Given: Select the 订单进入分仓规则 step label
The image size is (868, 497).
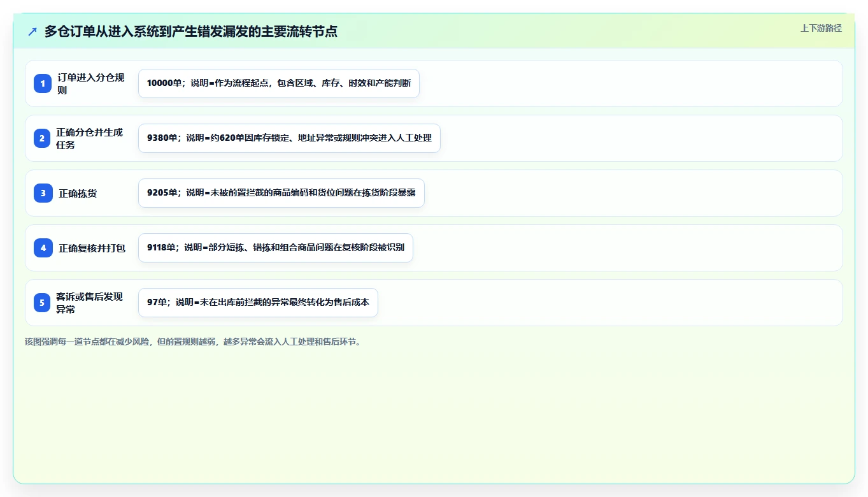Looking at the screenshot, I should (x=91, y=83).
